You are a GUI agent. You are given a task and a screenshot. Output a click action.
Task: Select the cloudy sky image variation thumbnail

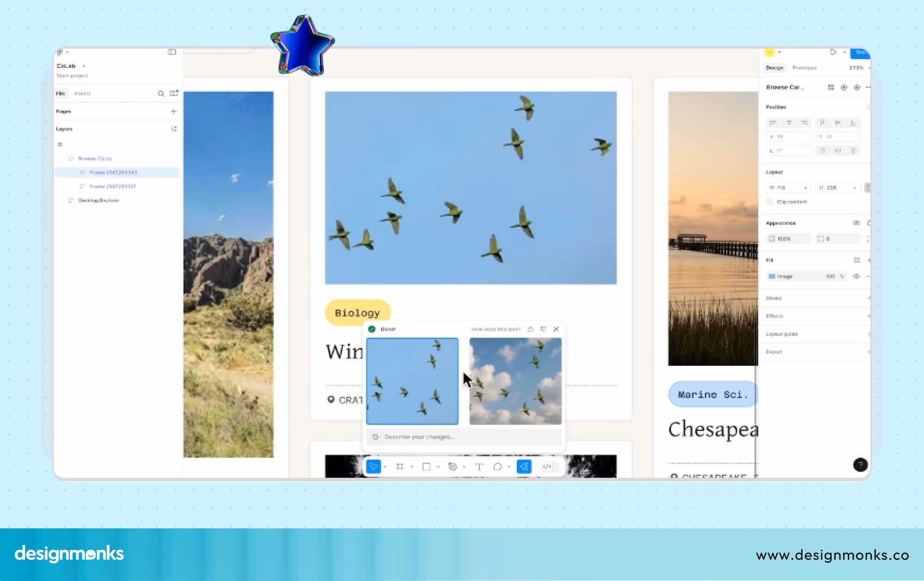point(515,381)
